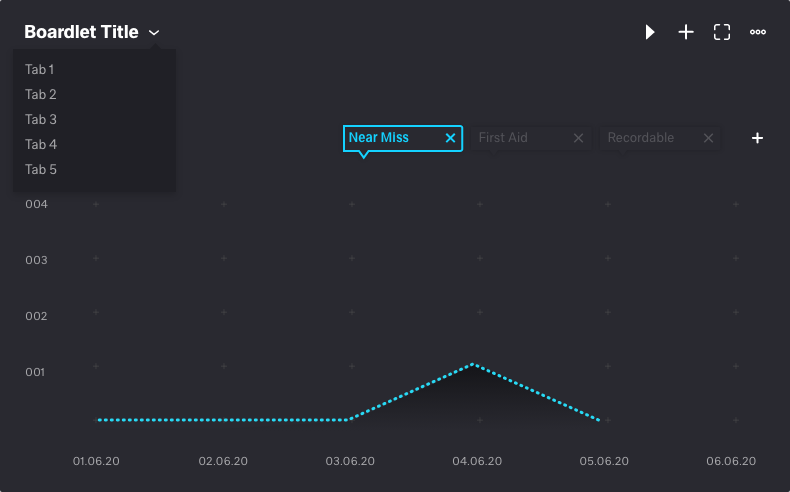The height and width of the screenshot is (492, 790).
Task: Enter fullscreen with the expand icon
Action: click(x=722, y=32)
